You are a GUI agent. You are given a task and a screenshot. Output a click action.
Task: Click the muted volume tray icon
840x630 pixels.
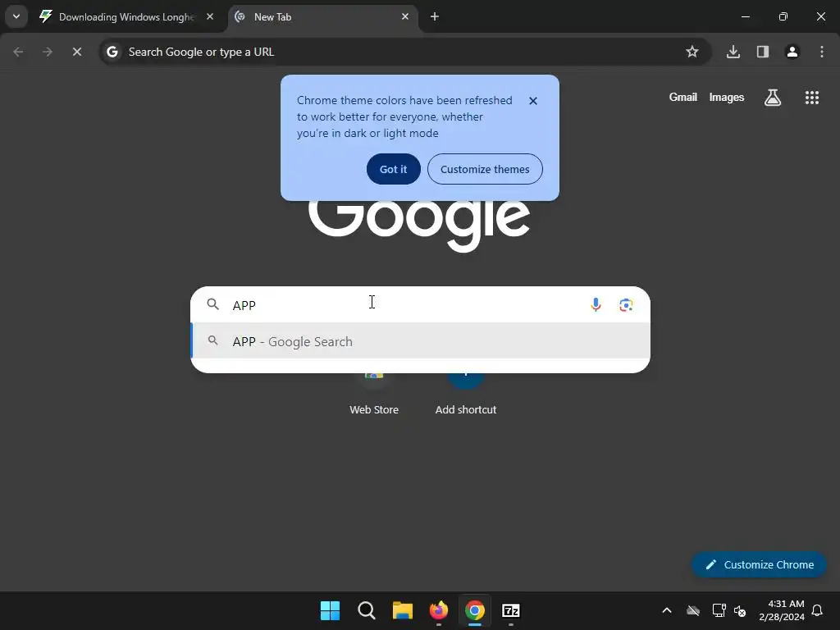click(740, 610)
